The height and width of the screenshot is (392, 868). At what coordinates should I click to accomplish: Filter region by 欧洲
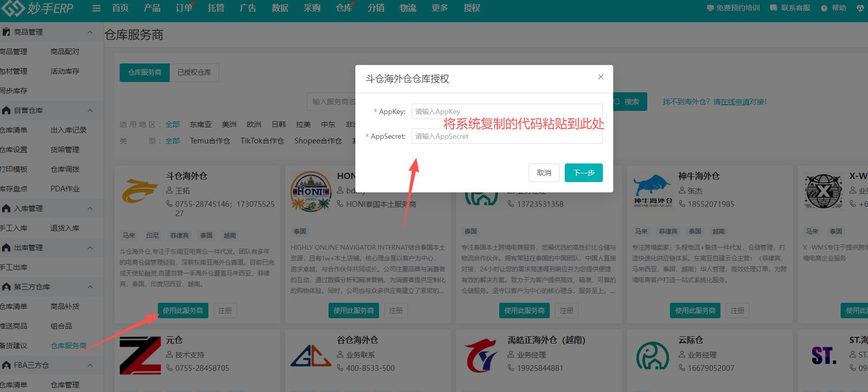254,124
